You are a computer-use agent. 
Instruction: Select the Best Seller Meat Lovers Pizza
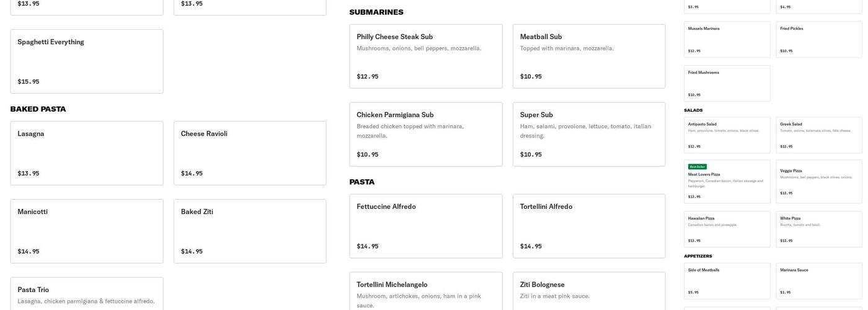click(727, 182)
